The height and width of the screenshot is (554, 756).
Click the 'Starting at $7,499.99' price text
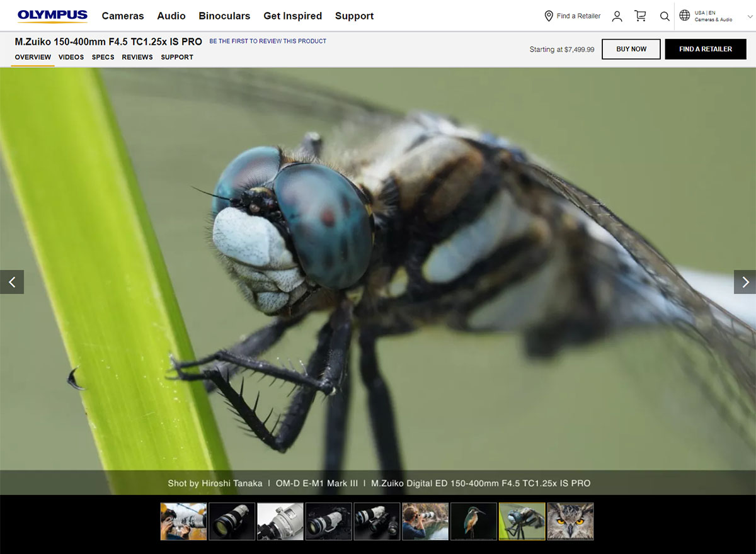[x=562, y=49]
